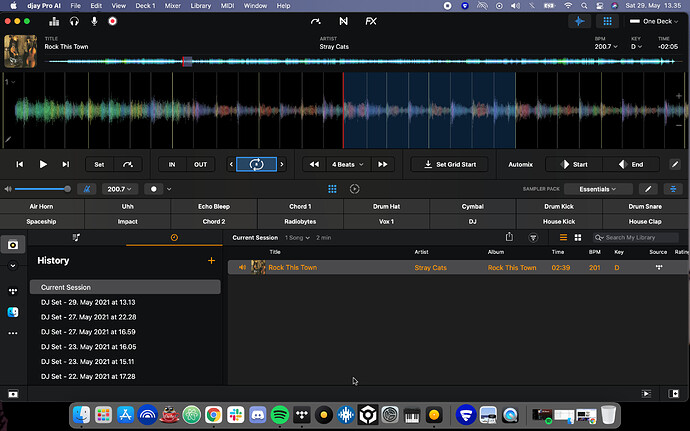The width and height of the screenshot is (690, 431).
Task: Open the 4 Beats skip length dropdown
Action: 348,164
